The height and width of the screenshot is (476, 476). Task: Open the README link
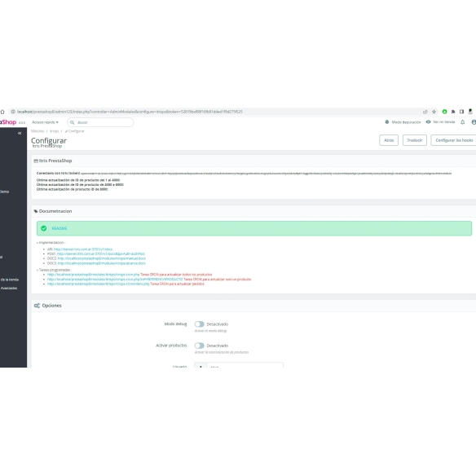(59, 228)
